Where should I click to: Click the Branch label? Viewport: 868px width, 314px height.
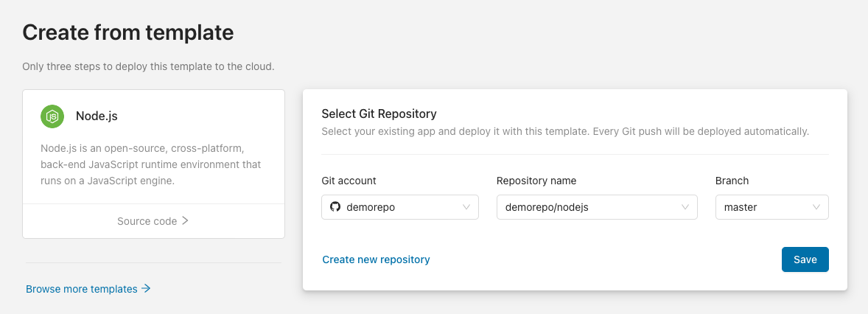tap(732, 181)
